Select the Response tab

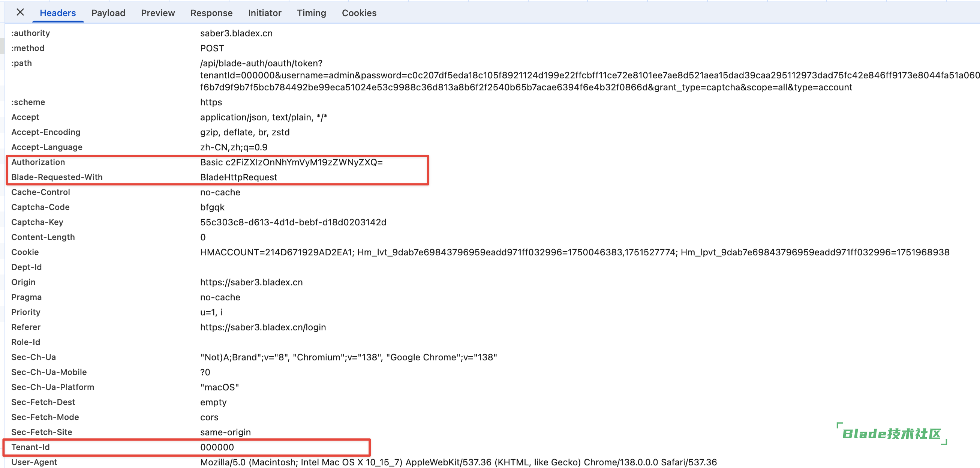[211, 13]
